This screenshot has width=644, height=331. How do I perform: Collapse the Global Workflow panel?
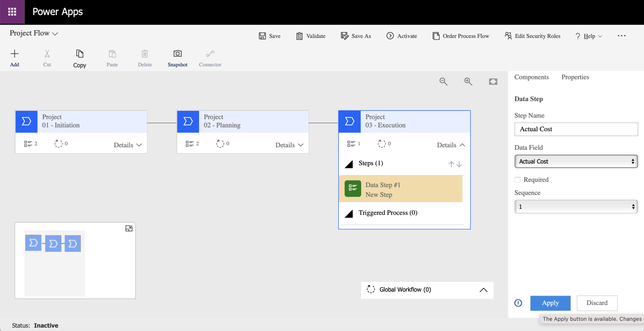[483, 290]
